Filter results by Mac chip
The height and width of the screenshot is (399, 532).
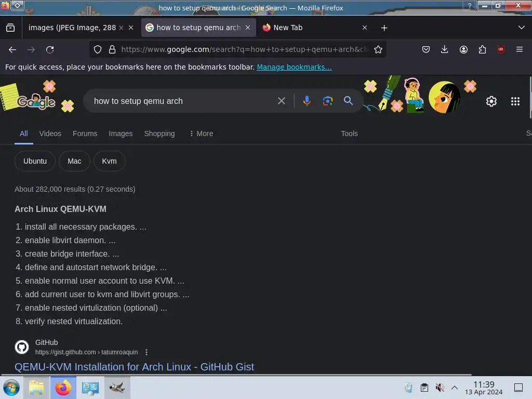[x=74, y=161]
